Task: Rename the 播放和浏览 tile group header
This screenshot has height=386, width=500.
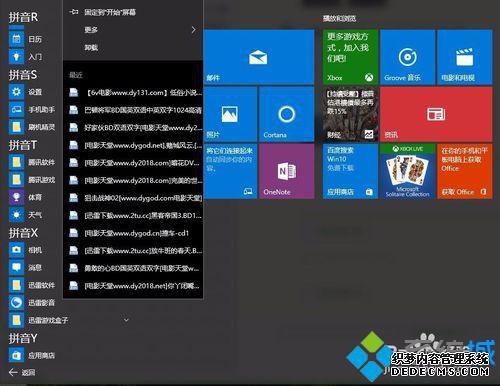Action: pyautogui.click(x=339, y=18)
